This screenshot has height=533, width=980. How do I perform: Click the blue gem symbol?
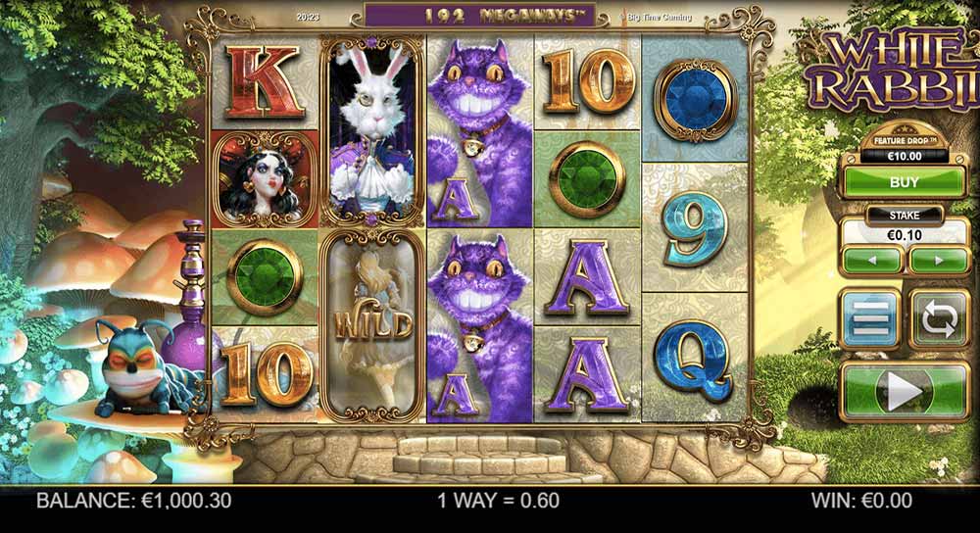[696, 99]
